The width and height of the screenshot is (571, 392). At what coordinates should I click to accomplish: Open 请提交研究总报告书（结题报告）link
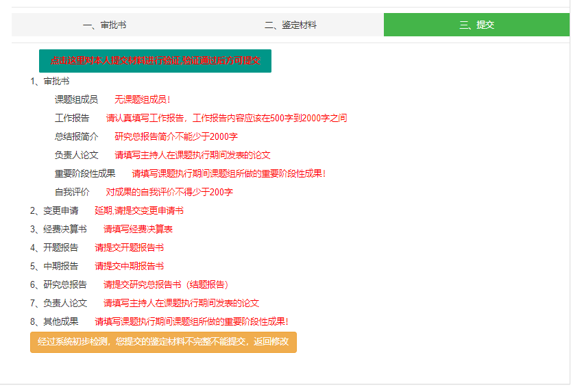165,284
